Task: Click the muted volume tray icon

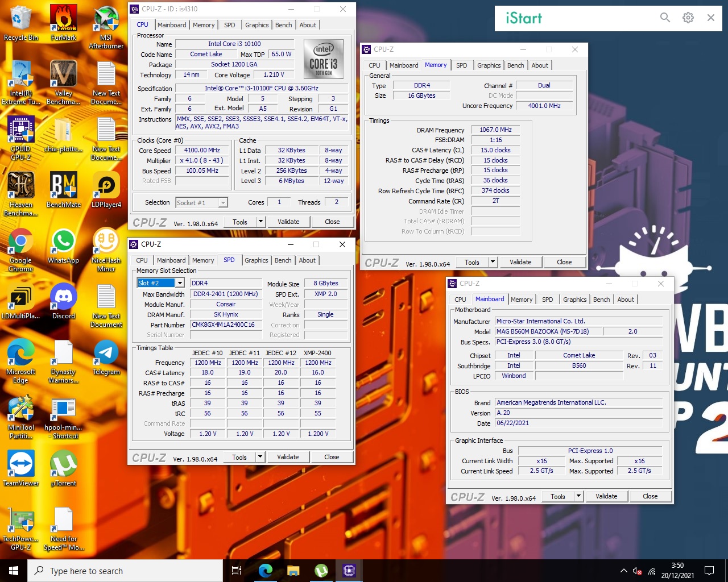Action: (x=638, y=571)
